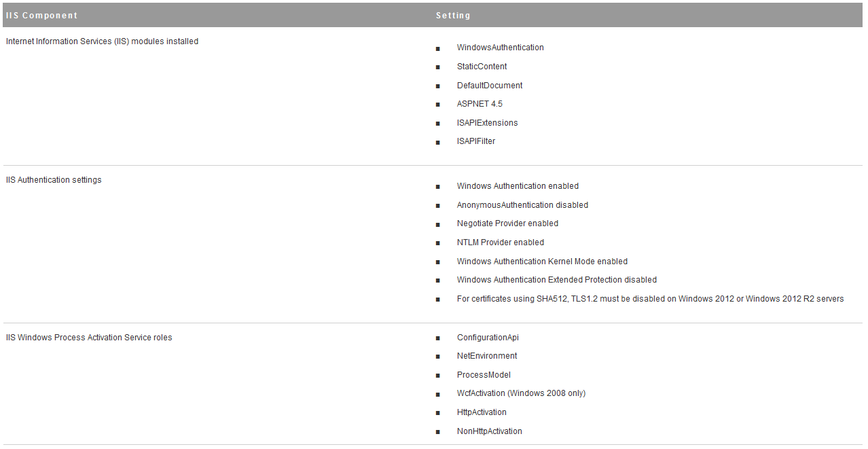This screenshot has height=449, width=868.
Task: Select the WindowsAuthentication list entry
Action: click(500, 48)
